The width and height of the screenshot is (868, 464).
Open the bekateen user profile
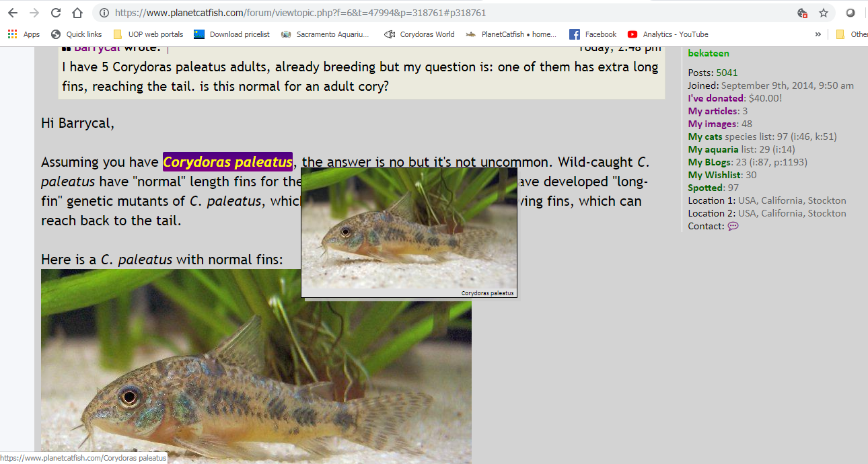click(709, 53)
